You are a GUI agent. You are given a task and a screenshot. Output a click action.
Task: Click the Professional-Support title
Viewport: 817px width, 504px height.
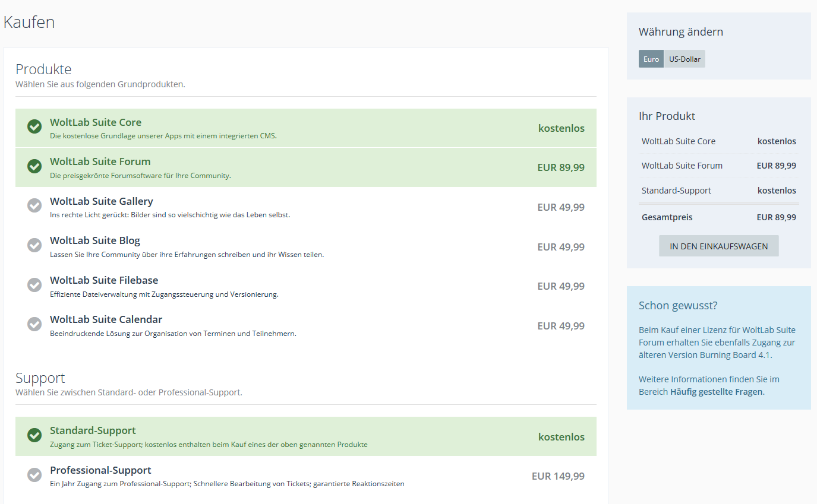(100, 470)
